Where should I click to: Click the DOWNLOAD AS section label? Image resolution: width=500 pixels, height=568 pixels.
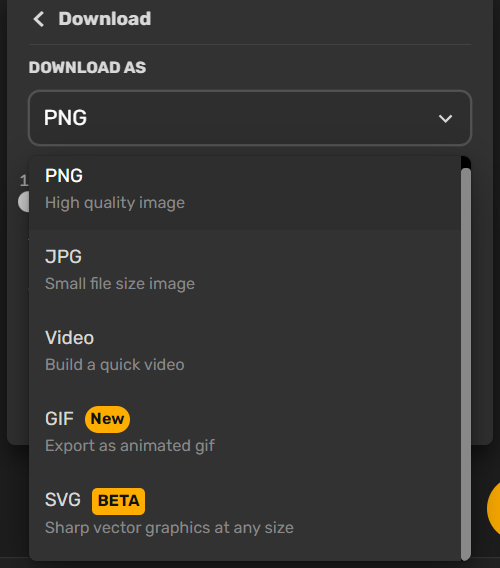pos(87,67)
